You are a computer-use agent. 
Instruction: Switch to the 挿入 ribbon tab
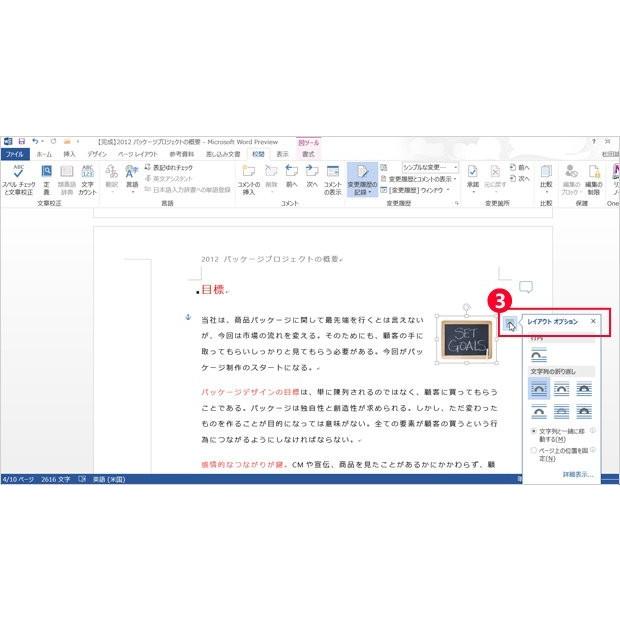[69, 154]
